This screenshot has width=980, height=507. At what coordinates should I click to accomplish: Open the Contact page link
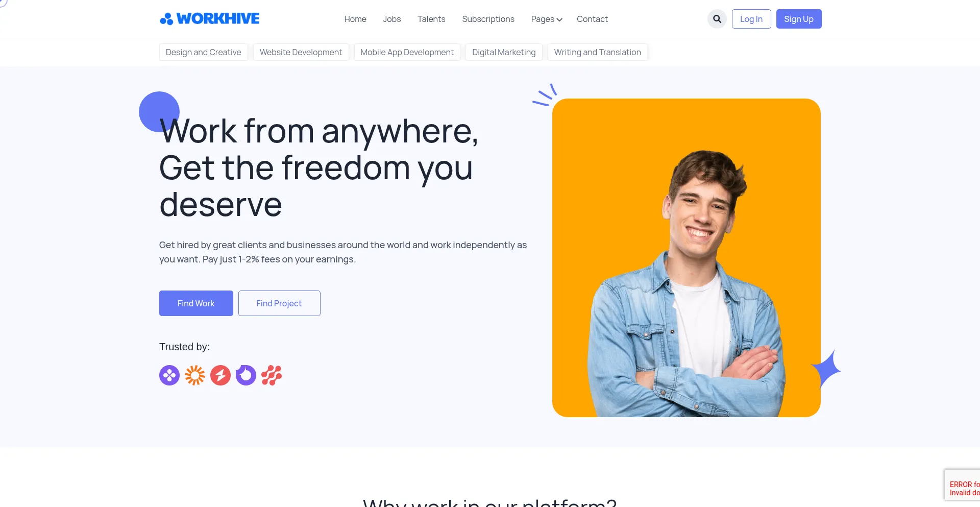point(592,19)
